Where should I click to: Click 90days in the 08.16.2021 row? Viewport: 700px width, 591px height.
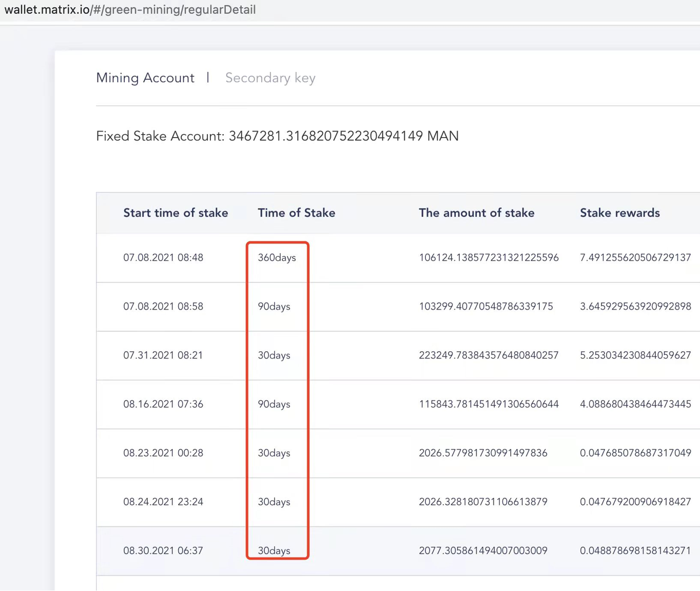coord(274,404)
